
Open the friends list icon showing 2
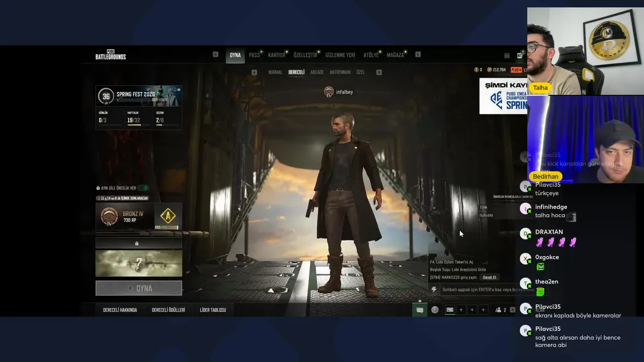click(501, 310)
